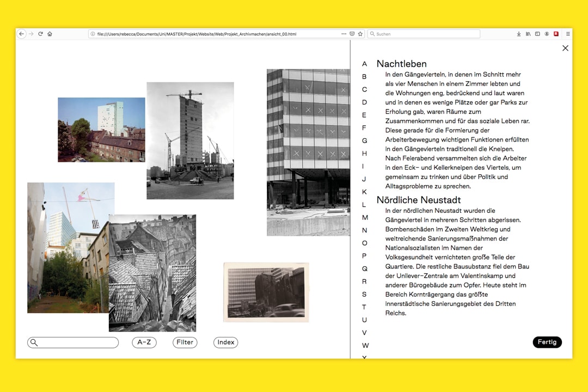This screenshot has width=588, height=392.
Task: Bookmark this page with the star icon
Action: point(360,34)
